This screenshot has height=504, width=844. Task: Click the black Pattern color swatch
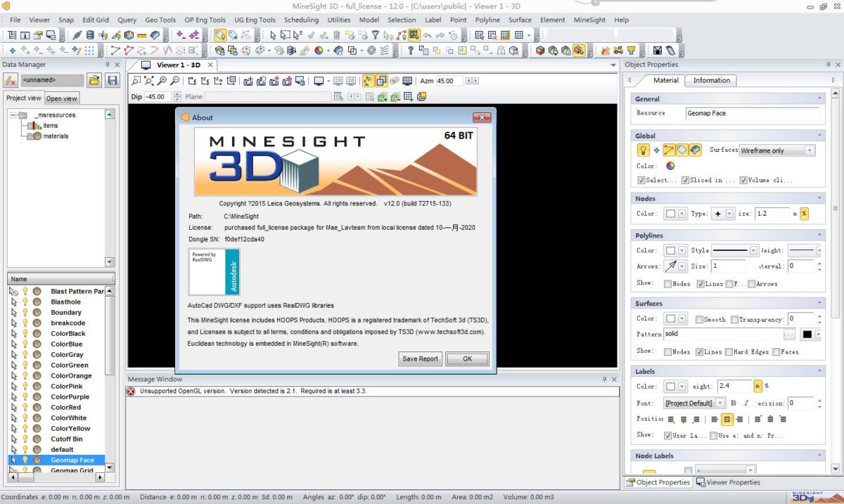[807, 335]
